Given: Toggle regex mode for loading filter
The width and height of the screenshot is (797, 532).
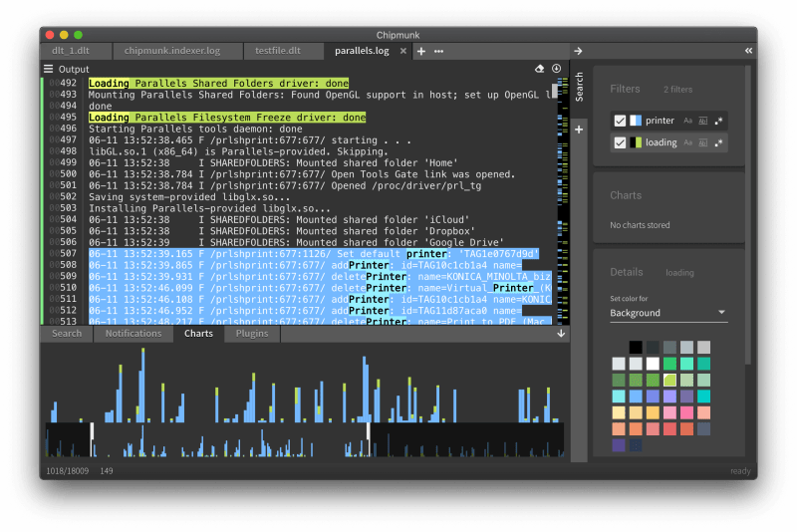Looking at the screenshot, I should [718, 142].
